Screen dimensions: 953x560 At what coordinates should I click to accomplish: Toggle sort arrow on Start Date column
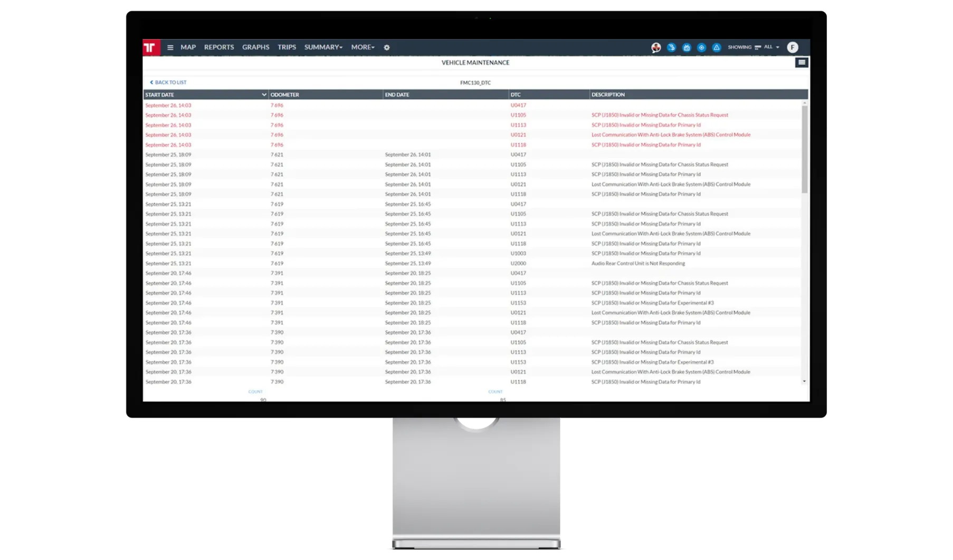click(264, 95)
